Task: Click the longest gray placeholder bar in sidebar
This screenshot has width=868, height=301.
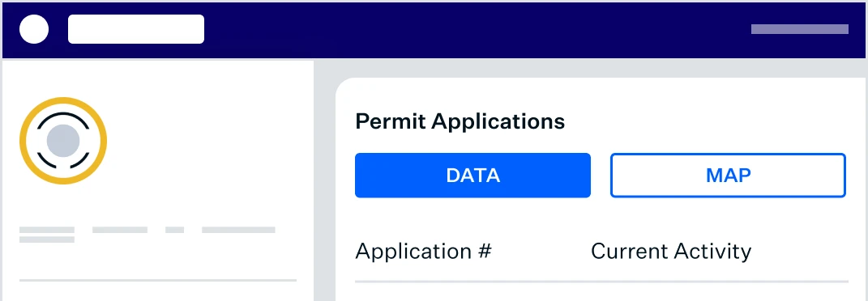Action: coord(238,230)
